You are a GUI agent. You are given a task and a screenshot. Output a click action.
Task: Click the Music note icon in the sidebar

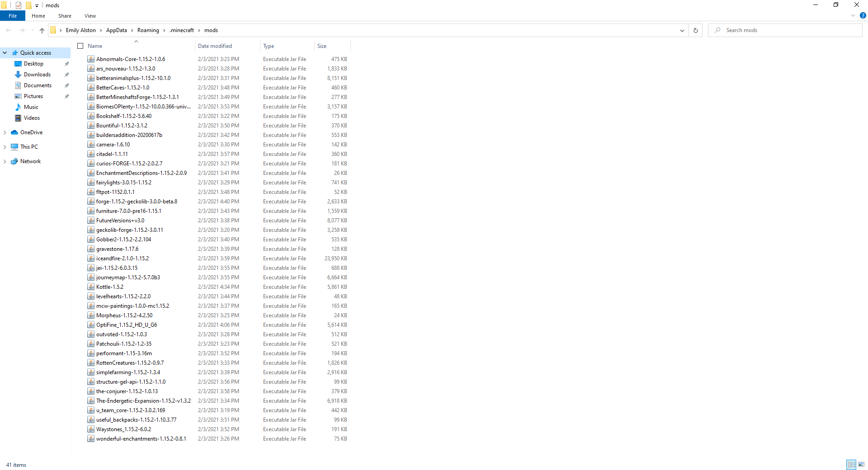pyautogui.click(x=18, y=107)
